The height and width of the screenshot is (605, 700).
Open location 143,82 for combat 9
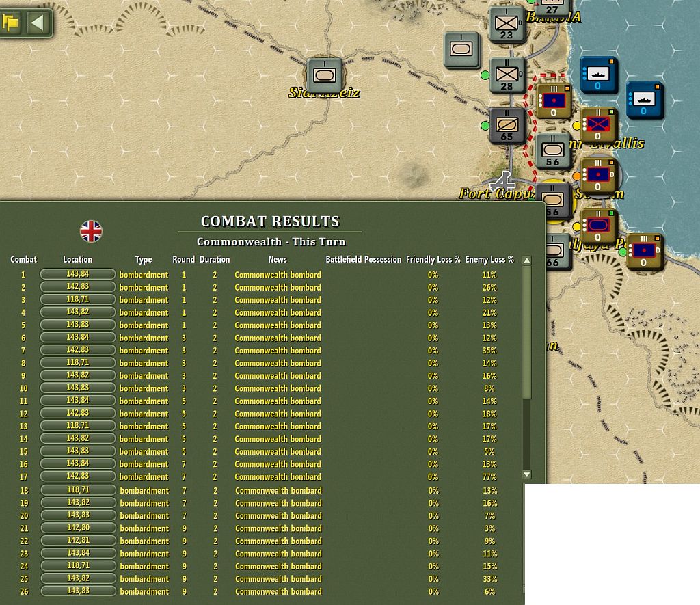pos(78,375)
